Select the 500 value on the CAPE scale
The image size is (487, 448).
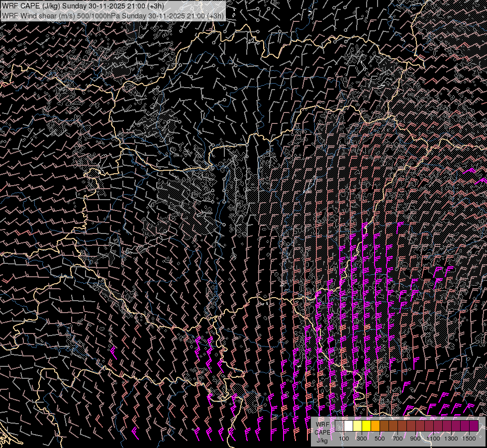coord(380,439)
